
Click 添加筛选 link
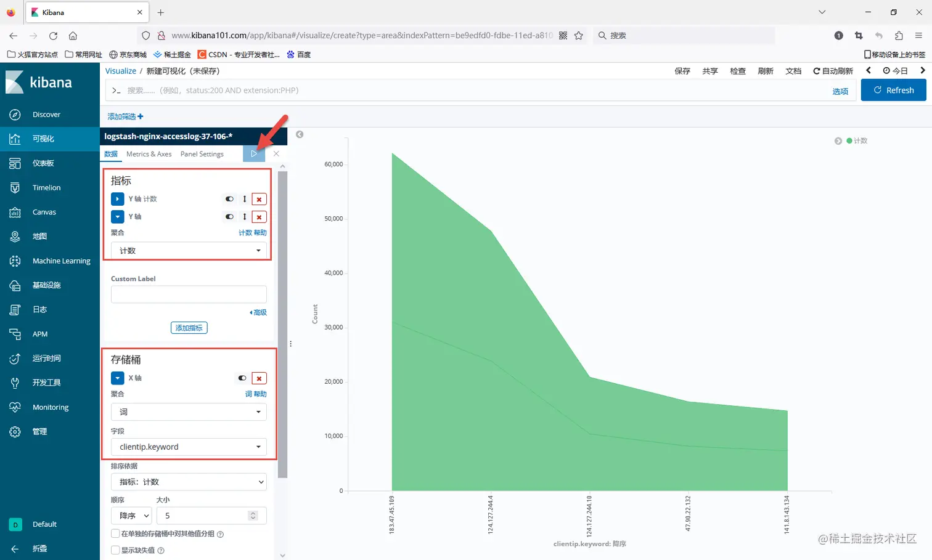[125, 116]
